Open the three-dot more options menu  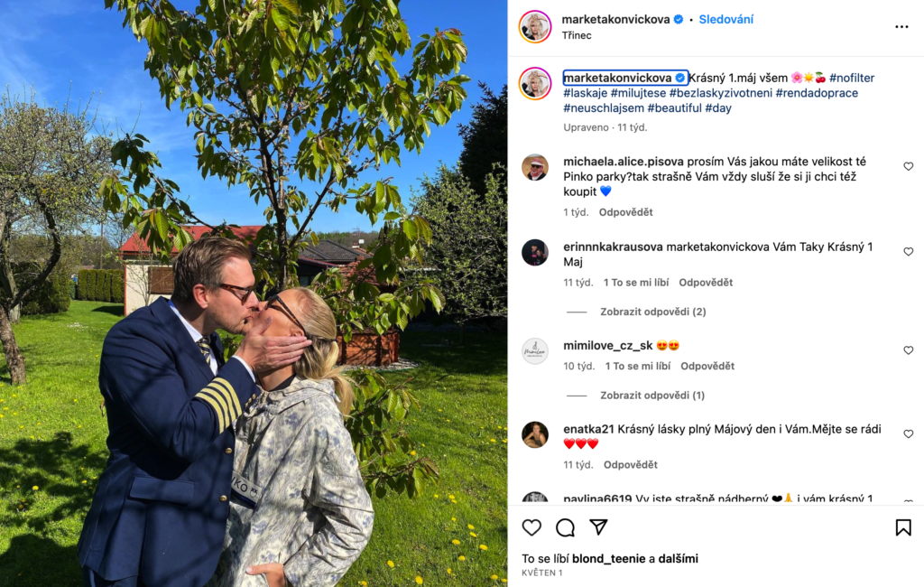pyautogui.click(x=901, y=27)
